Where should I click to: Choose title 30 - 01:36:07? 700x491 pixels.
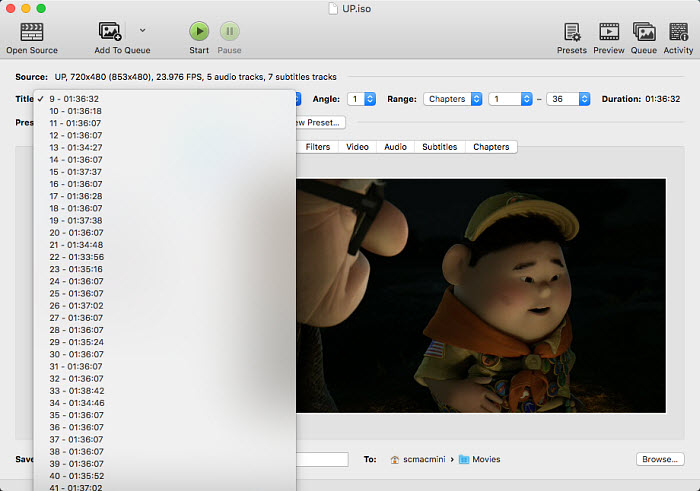164,354
